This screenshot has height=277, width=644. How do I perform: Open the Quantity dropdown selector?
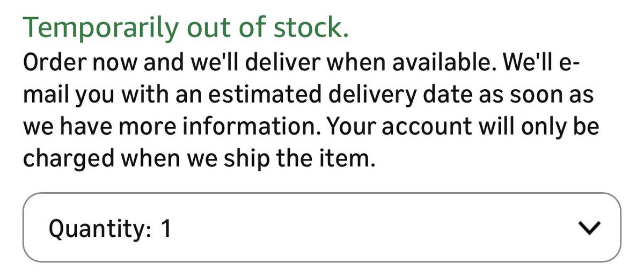pos(321,227)
